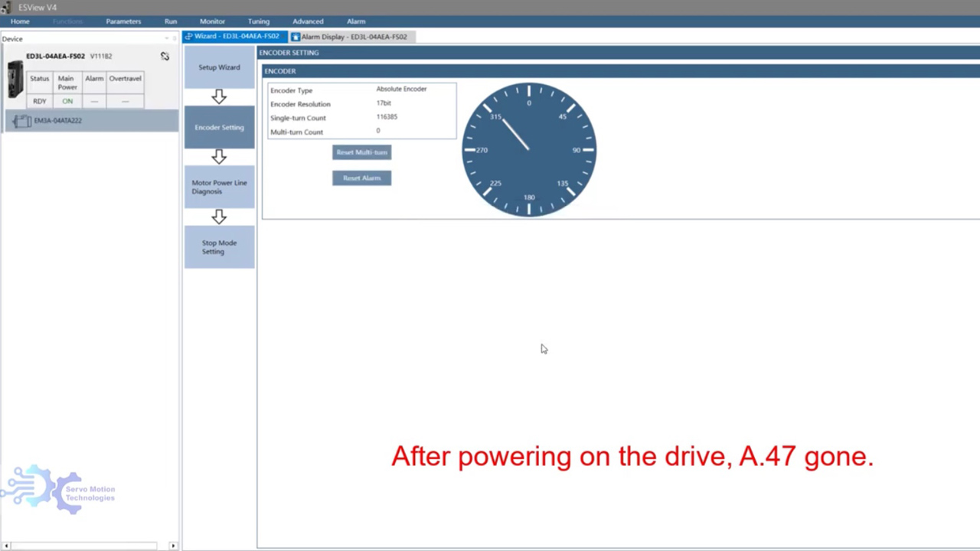Click the Setup Wizard step
Viewport: 980px width, 551px height.
[x=219, y=67]
